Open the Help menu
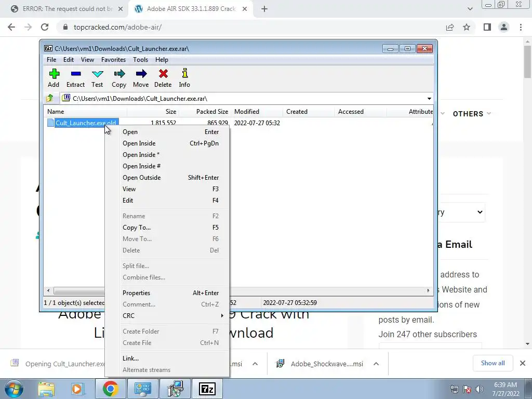Image resolution: width=532 pixels, height=399 pixels. [x=162, y=60]
